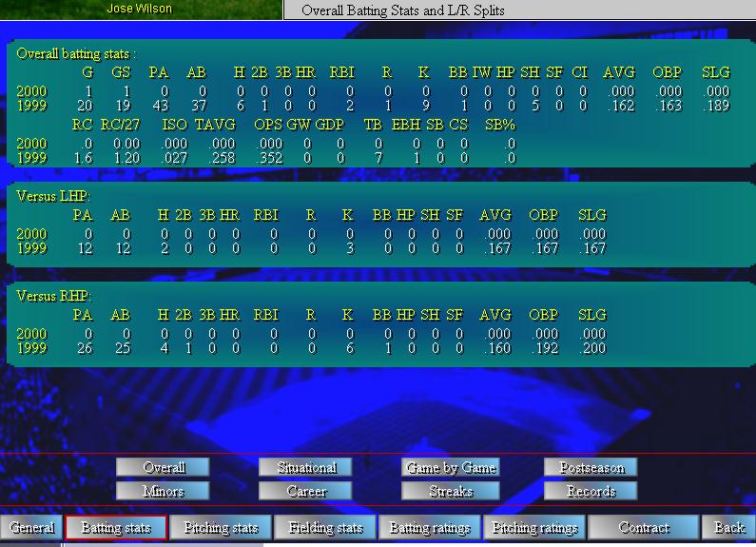This screenshot has width=756, height=547.
Task: Click the .162 AVG value for 1999
Action: (621, 106)
